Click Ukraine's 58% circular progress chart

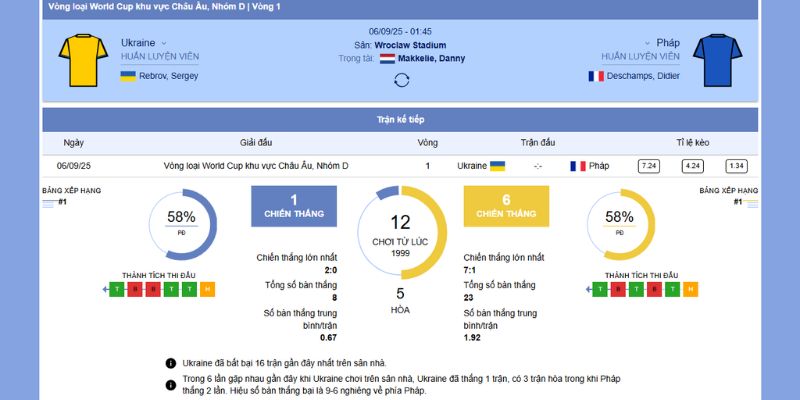182,225
